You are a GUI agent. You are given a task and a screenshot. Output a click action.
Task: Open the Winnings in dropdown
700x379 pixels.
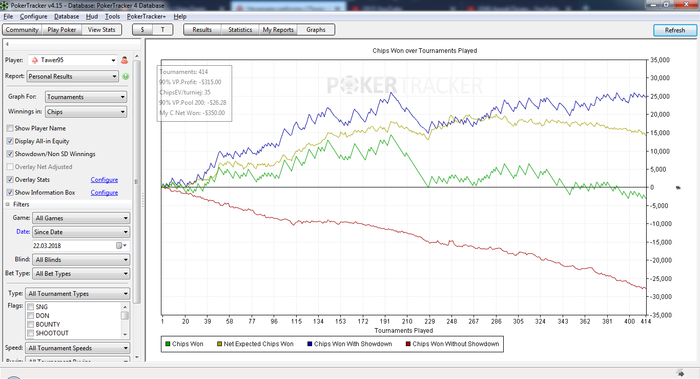(x=86, y=112)
